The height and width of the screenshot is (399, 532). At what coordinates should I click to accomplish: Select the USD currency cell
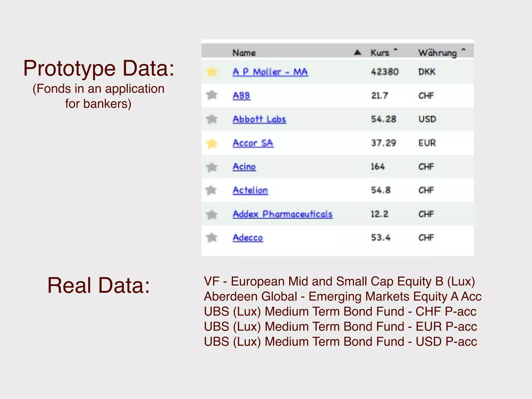click(x=427, y=119)
